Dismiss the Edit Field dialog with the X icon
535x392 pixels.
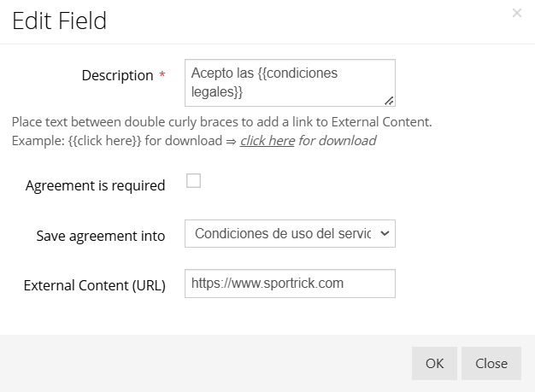517,13
